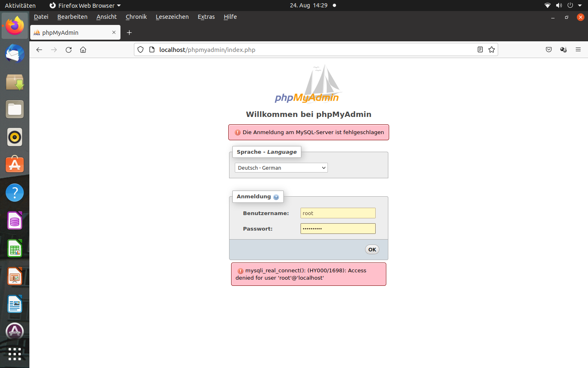Show all applications grid
Viewport: 588px width, 368px height.
click(15, 354)
